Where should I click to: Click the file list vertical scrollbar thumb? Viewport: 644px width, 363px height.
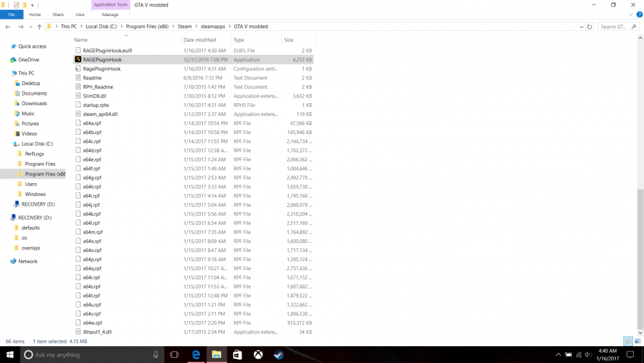(x=640, y=259)
